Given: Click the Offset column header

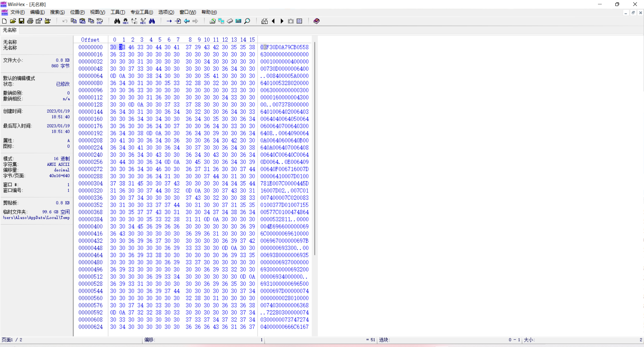Looking at the screenshot, I should coord(90,40).
